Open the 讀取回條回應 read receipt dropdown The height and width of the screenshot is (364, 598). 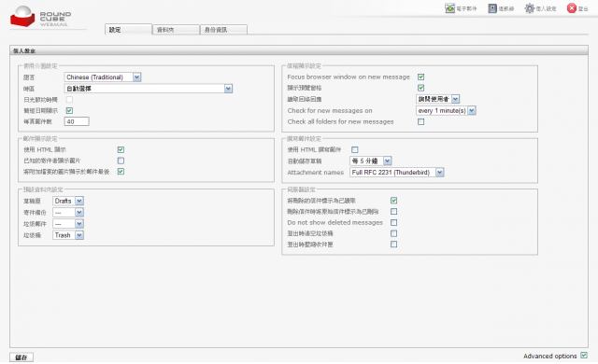[438, 99]
